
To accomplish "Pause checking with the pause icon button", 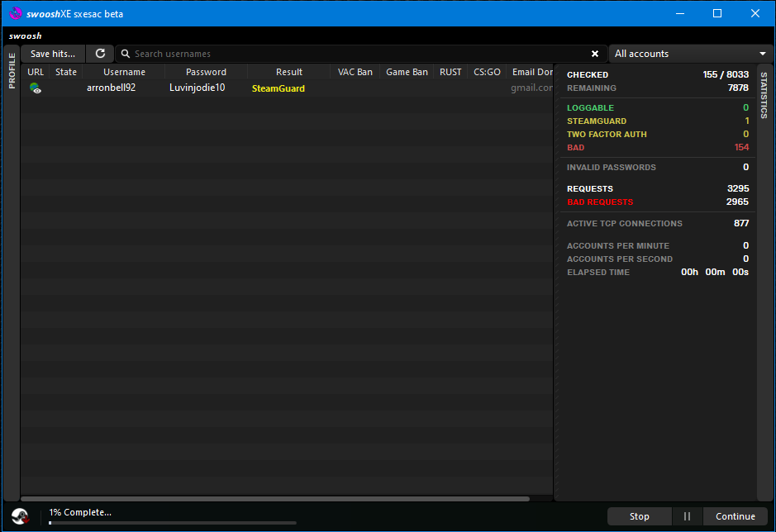I will (x=687, y=516).
